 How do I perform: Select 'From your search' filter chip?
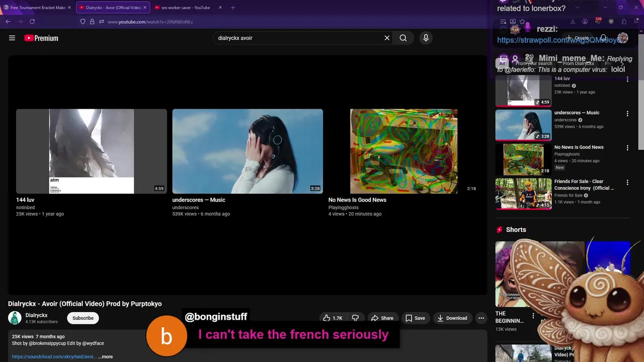pos(533,63)
